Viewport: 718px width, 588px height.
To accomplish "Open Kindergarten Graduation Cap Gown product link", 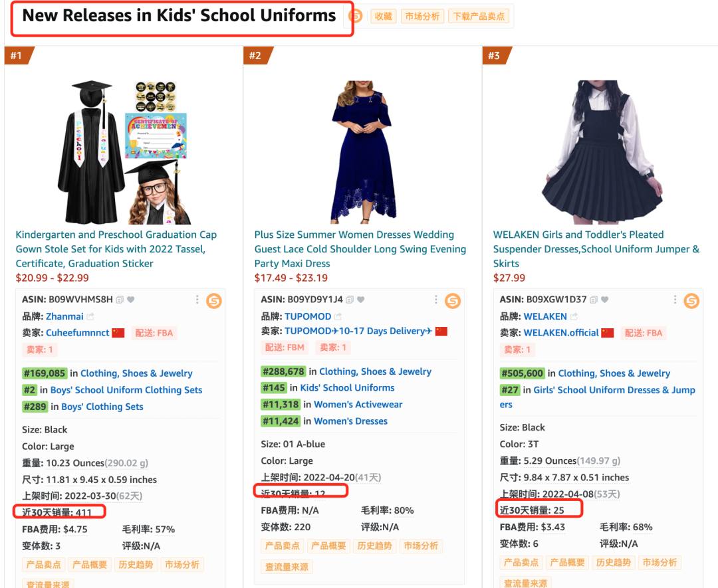I will (116, 249).
